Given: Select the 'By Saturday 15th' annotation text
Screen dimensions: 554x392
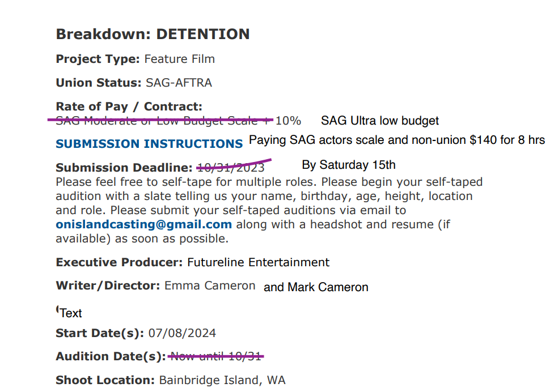Looking at the screenshot, I should 349,165.
